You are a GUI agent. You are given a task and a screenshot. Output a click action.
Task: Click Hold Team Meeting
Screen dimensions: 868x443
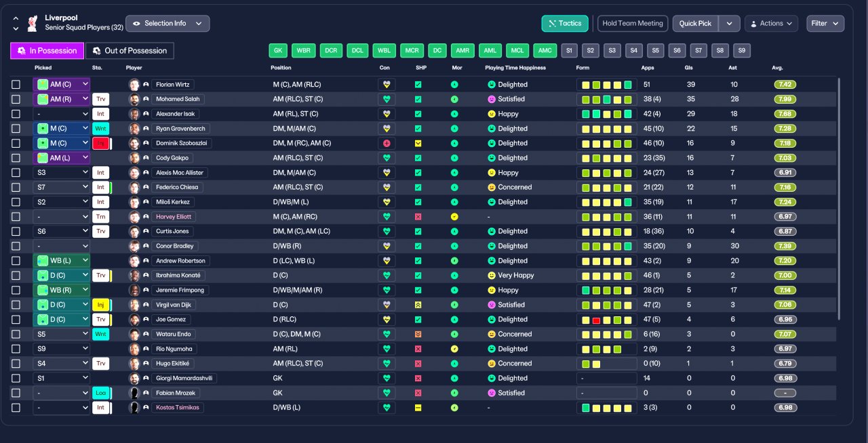(x=633, y=24)
